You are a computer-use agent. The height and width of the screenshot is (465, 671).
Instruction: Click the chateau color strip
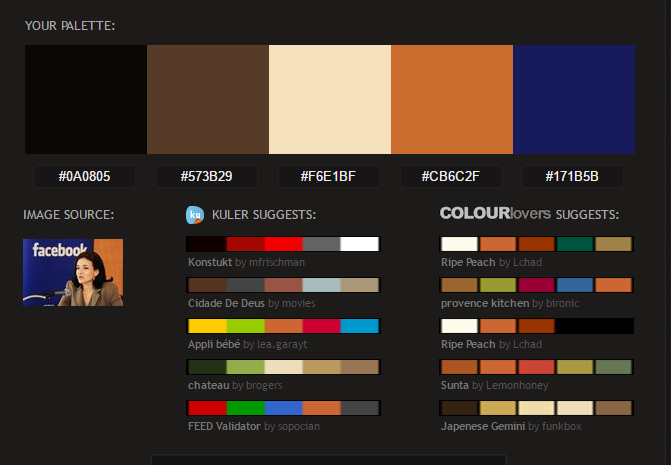coord(283,367)
